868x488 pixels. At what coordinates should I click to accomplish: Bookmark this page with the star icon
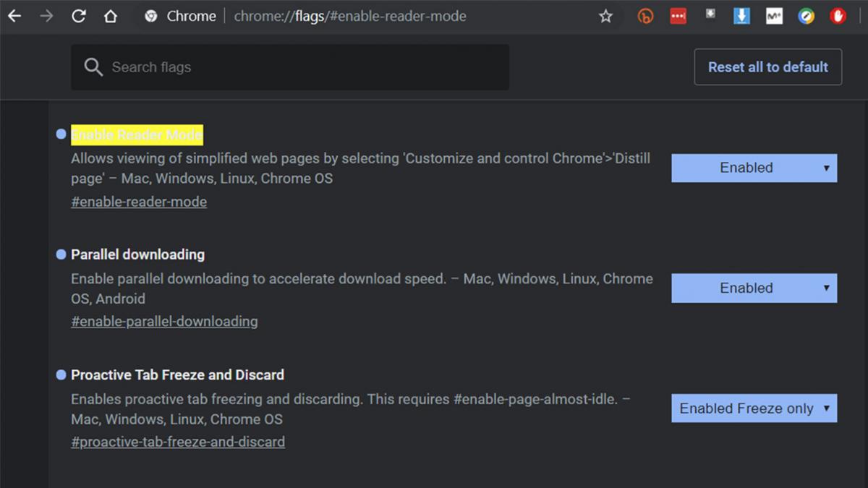(x=605, y=16)
